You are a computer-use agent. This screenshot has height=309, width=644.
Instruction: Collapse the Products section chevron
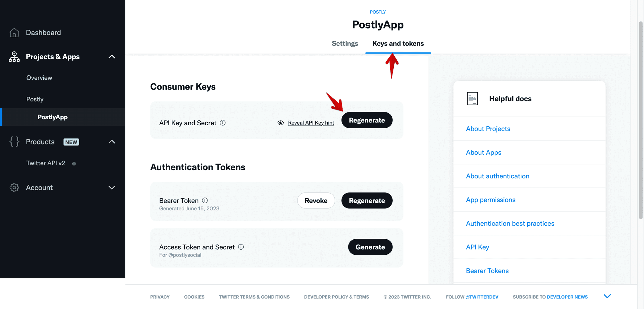[x=112, y=142]
